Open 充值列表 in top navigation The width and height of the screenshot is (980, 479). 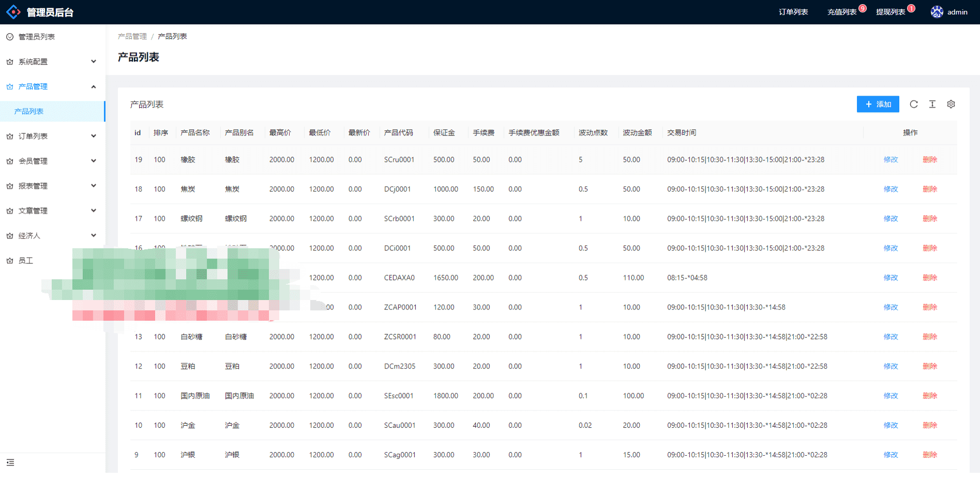(842, 12)
